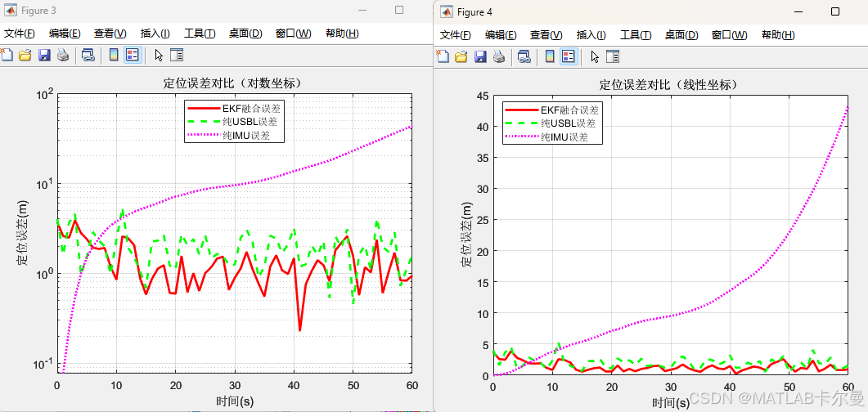
Task: Click Figure 4 window title text
Action: click(474, 11)
